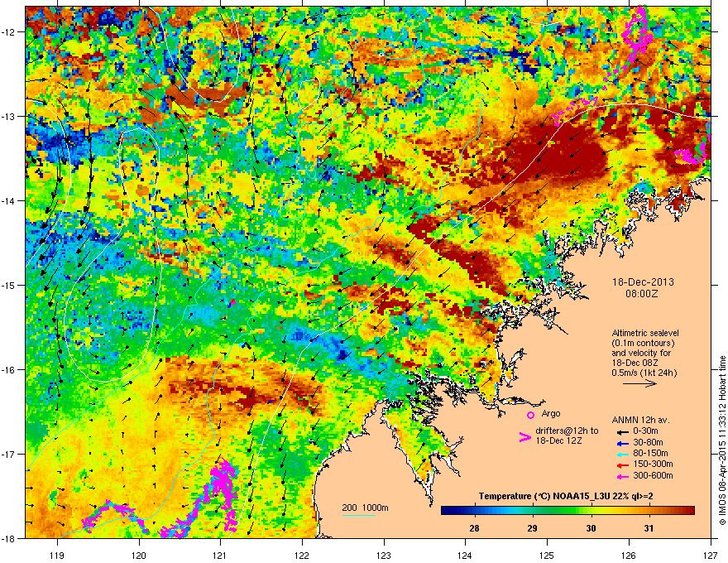Click the longitude axis label 125
The width and height of the screenshot is (728, 563).
point(547,555)
